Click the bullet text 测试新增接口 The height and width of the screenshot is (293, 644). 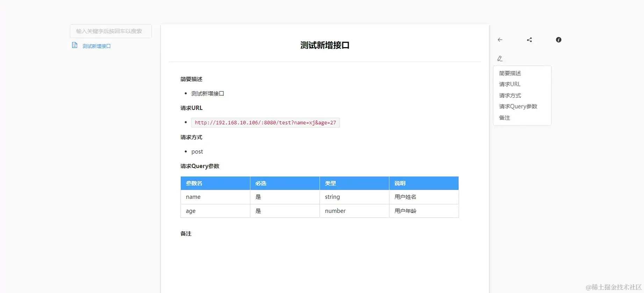(208, 94)
